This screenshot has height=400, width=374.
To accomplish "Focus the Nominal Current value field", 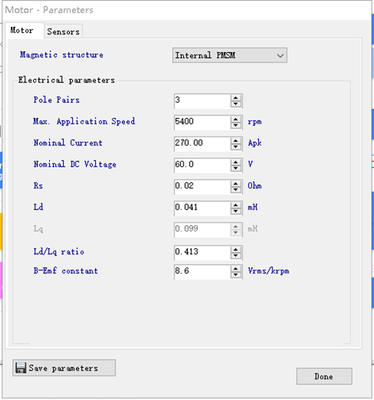I will (x=202, y=144).
